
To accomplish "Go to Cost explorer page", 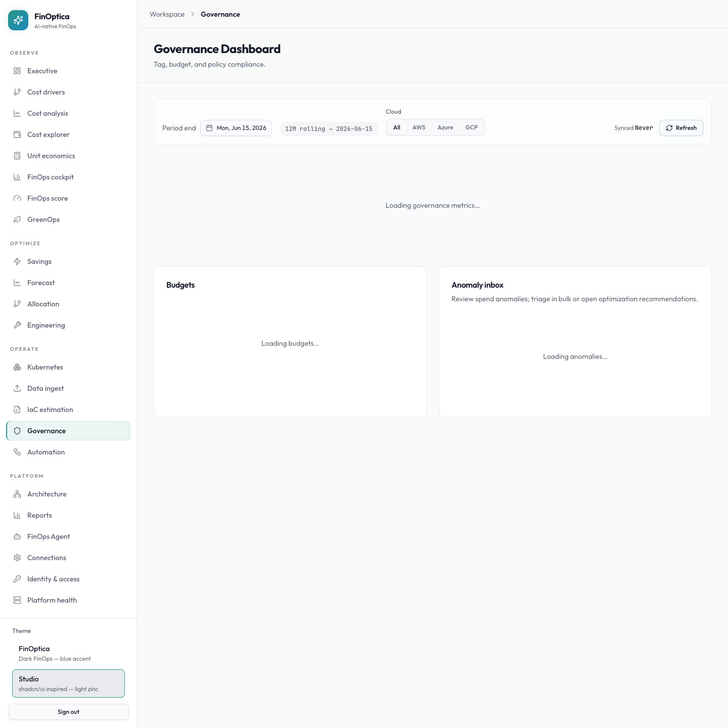I will 68,134.
